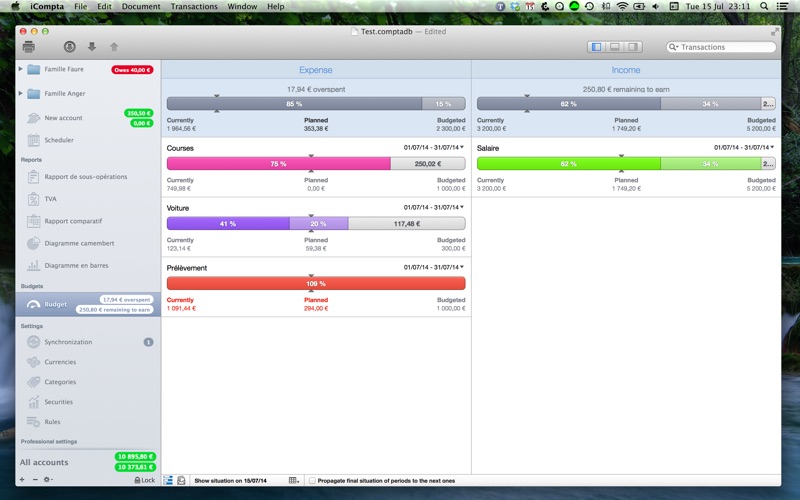Open Spotlight search in menu bar
800x500 pixels.
[x=764, y=6]
